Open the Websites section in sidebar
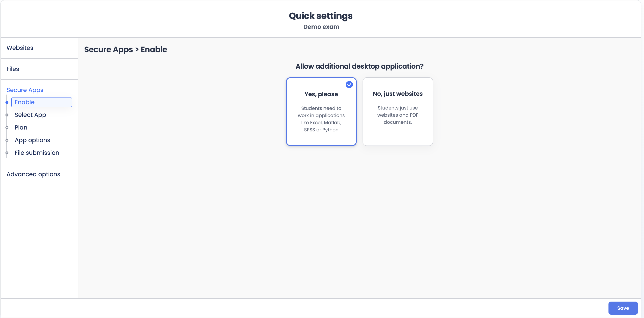 click(20, 48)
